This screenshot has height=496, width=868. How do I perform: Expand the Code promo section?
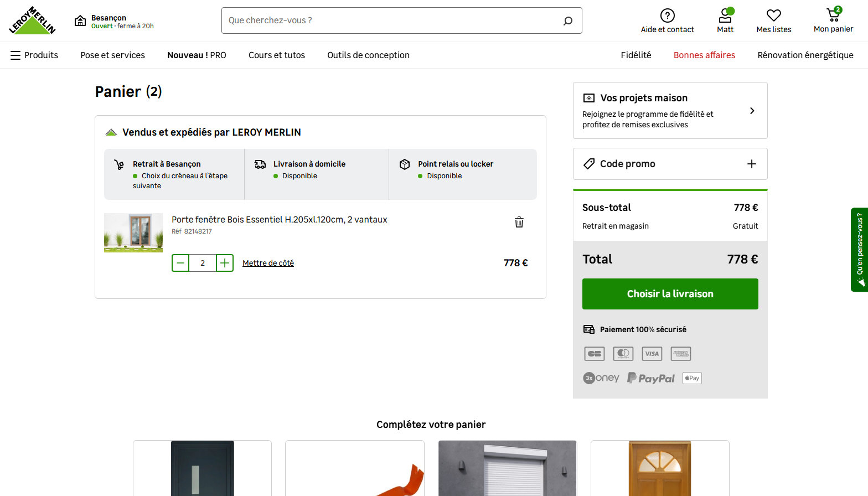(751, 164)
